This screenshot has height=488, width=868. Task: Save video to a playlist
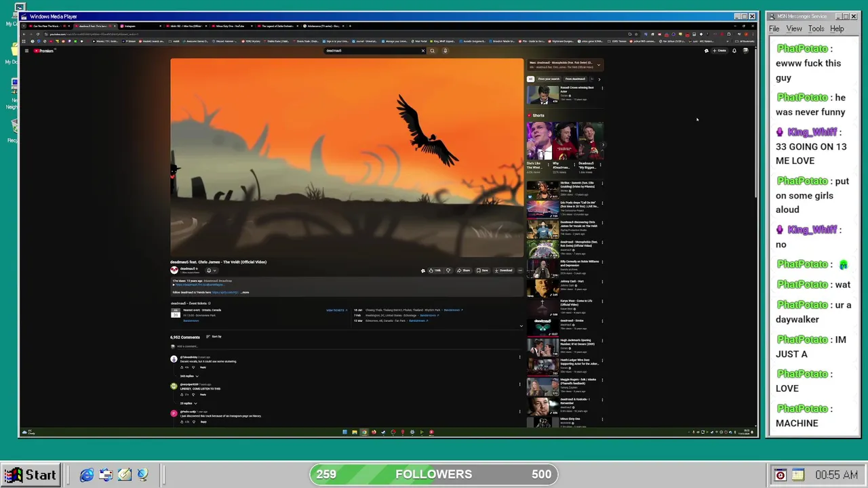pos(483,270)
